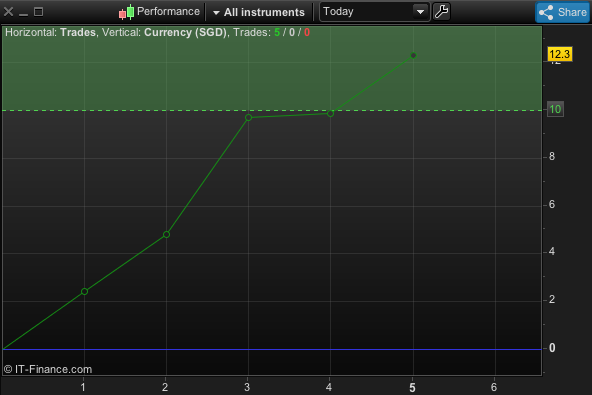Image resolution: width=592 pixels, height=395 pixels.
Task: Expand the All instruments dropdown
Action: point(259,12)
